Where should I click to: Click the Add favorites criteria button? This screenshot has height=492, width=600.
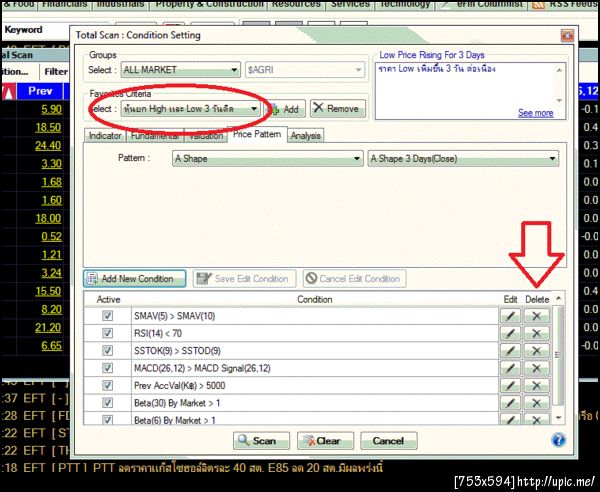[285, 109]
